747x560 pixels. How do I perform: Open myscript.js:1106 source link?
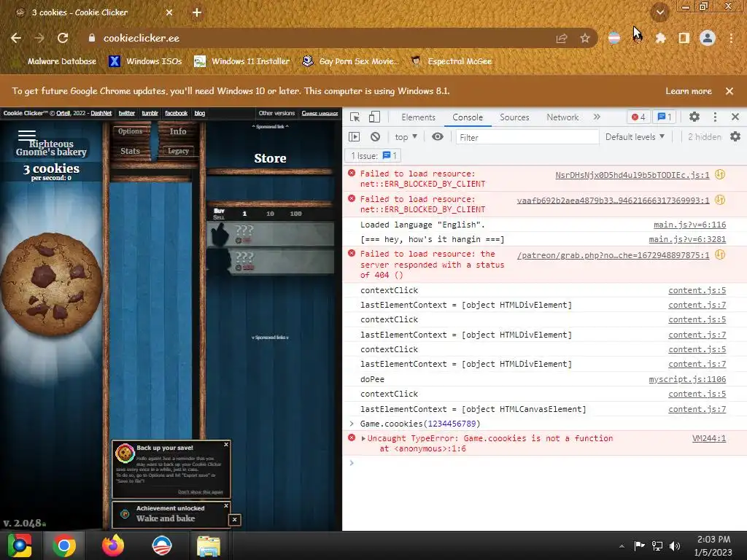point(687,379)
